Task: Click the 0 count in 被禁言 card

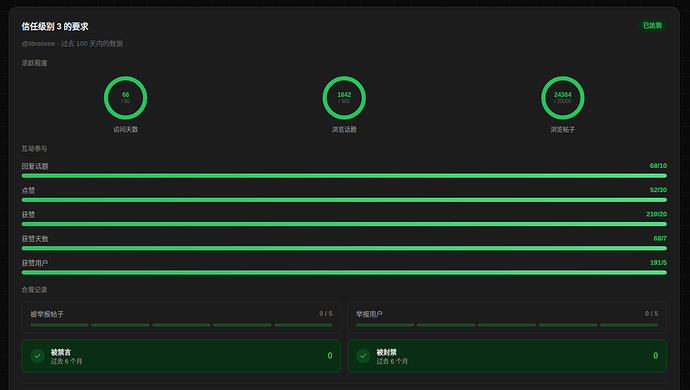Action: click(330, 356)
